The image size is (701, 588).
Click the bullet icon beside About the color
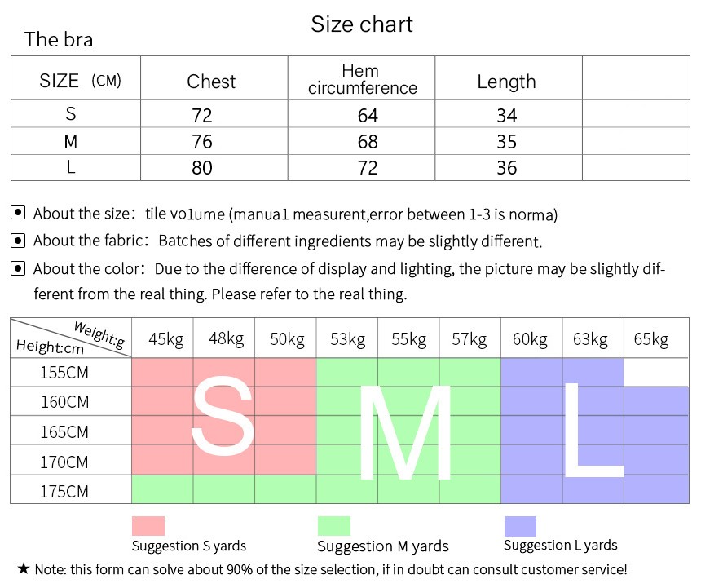coord(18,268)
